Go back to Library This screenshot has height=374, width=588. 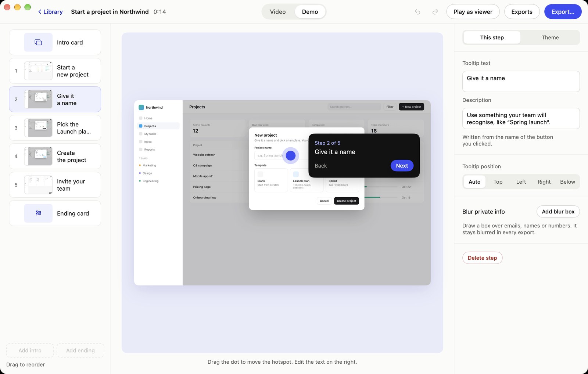pyautogui.click(x=50, y=12)
